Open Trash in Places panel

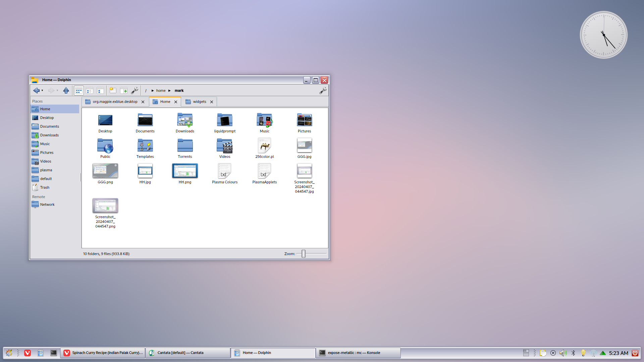point(55,187)
